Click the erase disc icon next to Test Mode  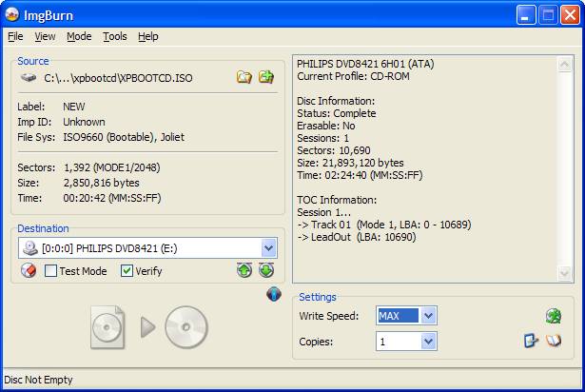[29, 270]
